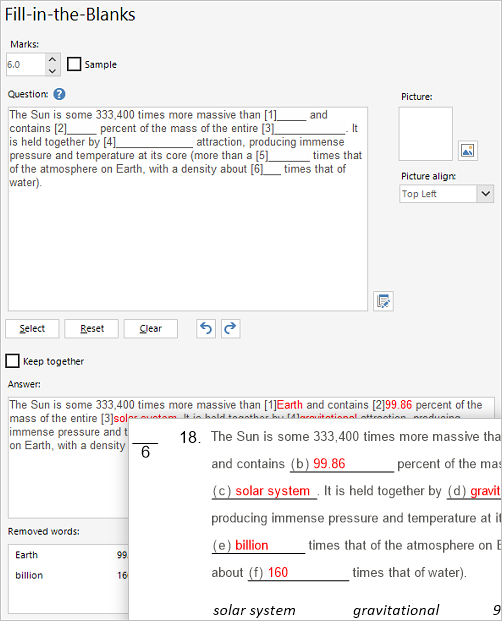Click the empty Picture preview box
Viewport: 502px width, 621px height.
(x=426, y=134)
